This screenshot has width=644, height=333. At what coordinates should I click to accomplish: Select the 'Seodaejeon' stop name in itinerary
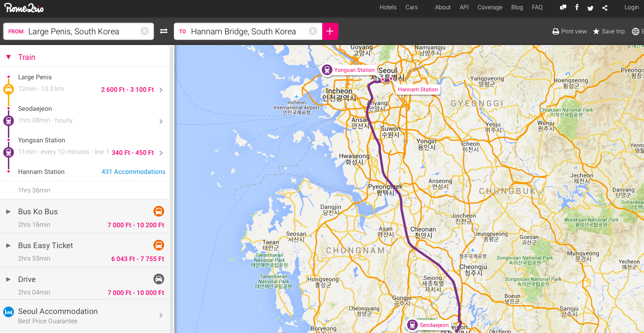coord(35,109)
